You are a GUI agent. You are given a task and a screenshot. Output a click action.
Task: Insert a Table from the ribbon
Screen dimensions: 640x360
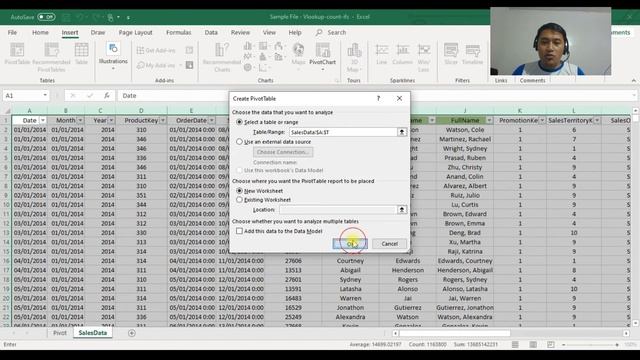pos(81,54)
